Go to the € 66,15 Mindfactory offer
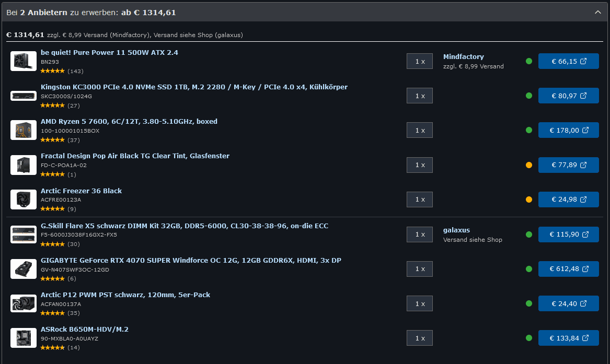The width and height of the screenshot is (610, 364). click(568, 62)
